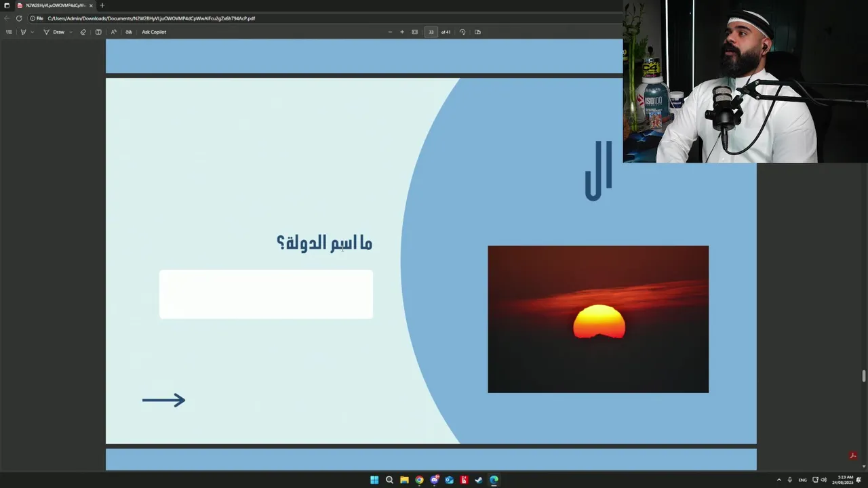Screen dimensions: 868x488
Task: Open the tab actions menu icon
Action: [x=7, y=5]
